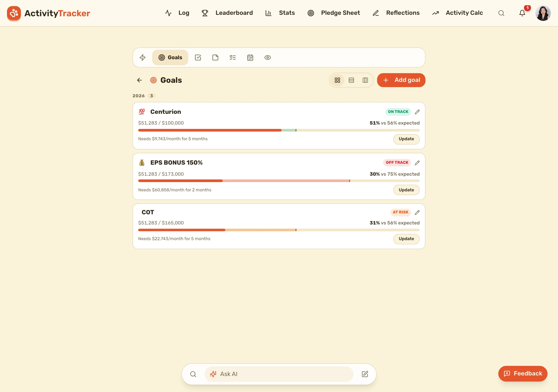This screenshot has height=392, width=558.
Task: Click the search icon in bottom bar
Action: pyautogui.click(x=193, y=374)
